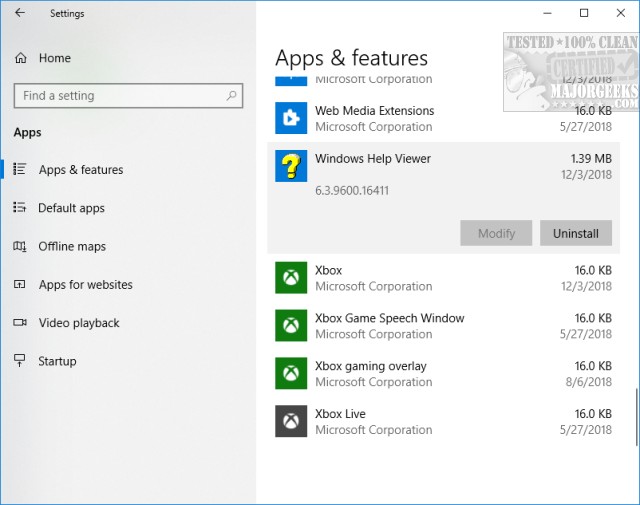Open the Startup settings page

pyautogui.click(x=57, y=361)
